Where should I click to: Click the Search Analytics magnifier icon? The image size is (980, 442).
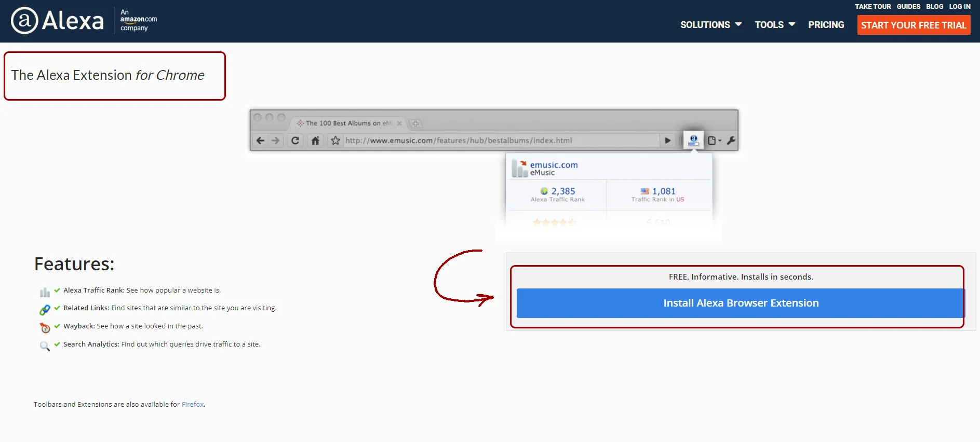tap(45, 346)
